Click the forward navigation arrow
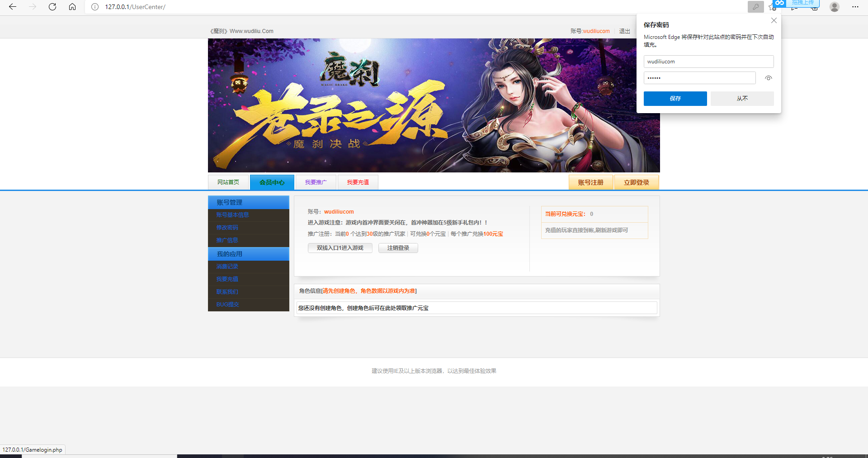The height and width of the screenshot is (458, 868). 33,7
